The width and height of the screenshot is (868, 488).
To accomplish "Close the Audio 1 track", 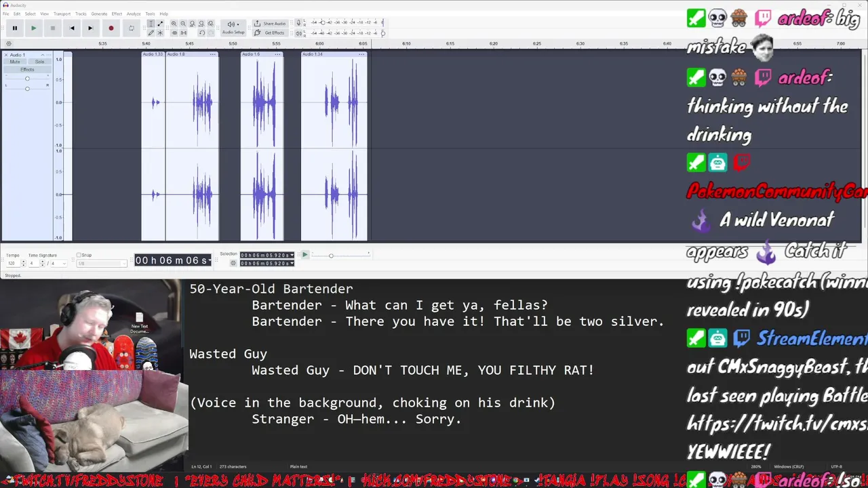I will coord(6,55).
